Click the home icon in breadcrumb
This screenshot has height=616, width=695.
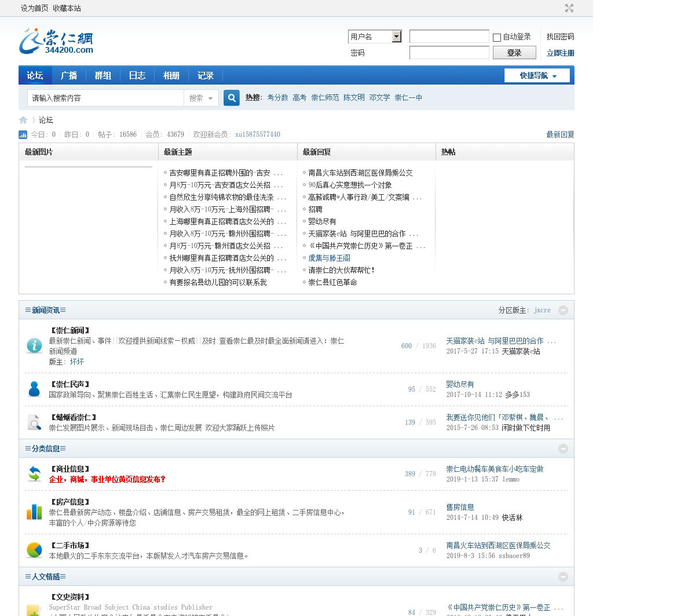tap(23, 120)
